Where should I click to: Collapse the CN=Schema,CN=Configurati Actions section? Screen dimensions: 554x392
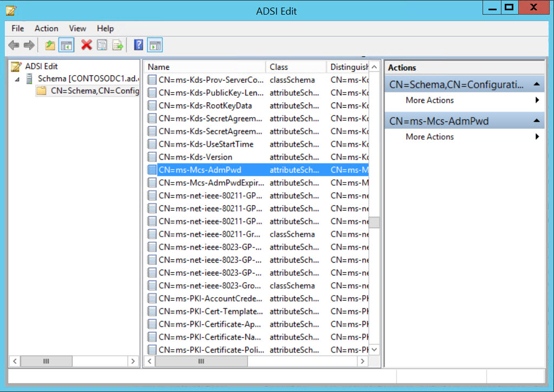pos(536,85)
